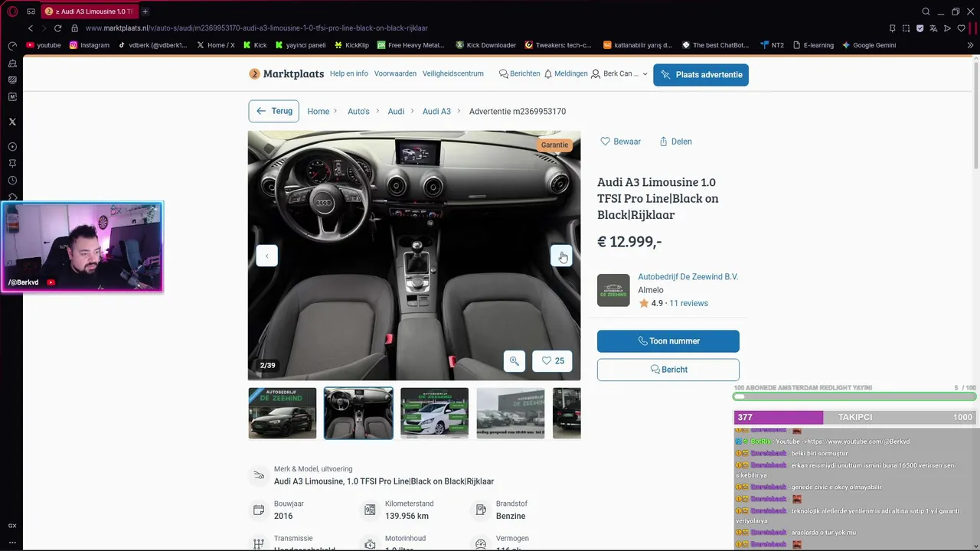Add page to bookmarks heart icon
Viewport: 980px width, 551px height.
(962, 28)
